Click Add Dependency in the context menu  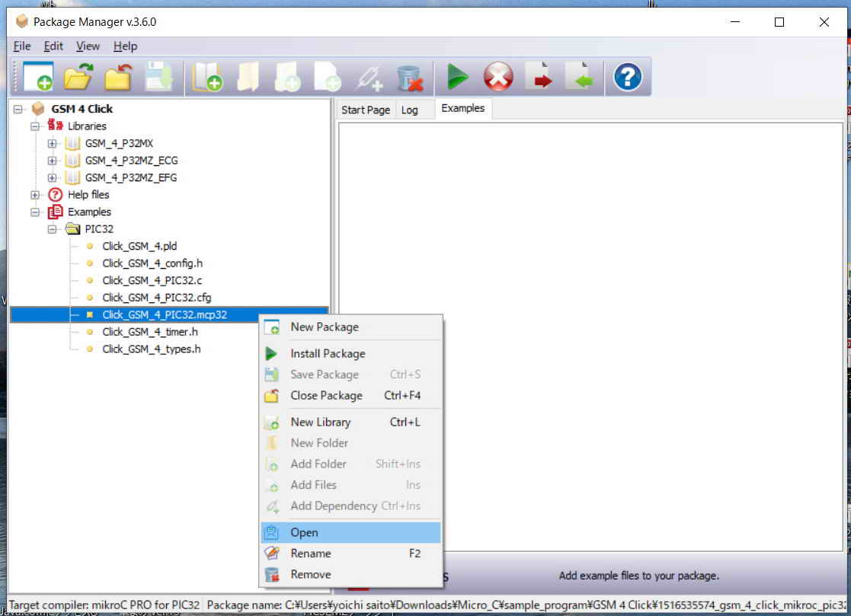(350, 506)
